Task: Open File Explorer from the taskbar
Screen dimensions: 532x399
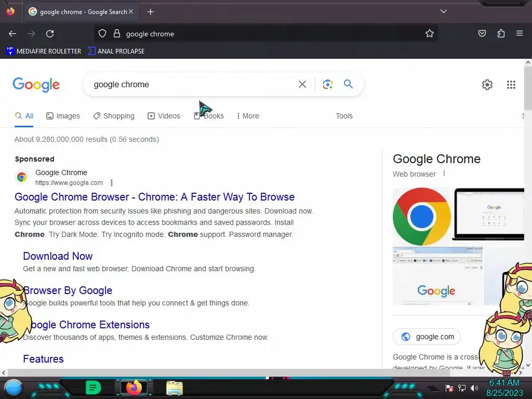Action: [175, 388]
